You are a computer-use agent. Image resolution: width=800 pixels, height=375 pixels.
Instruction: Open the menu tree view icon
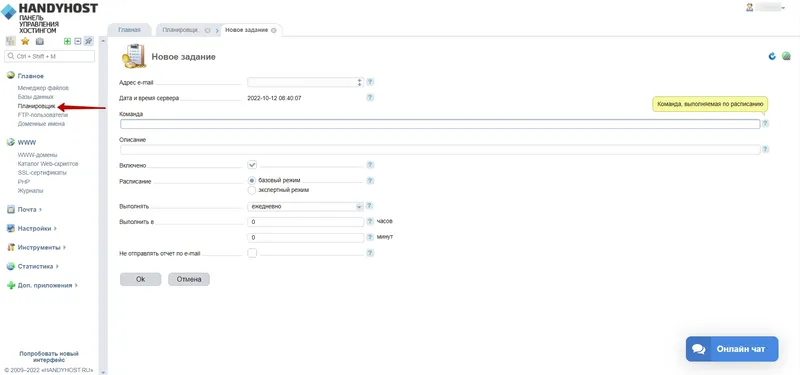click(10, 41)
